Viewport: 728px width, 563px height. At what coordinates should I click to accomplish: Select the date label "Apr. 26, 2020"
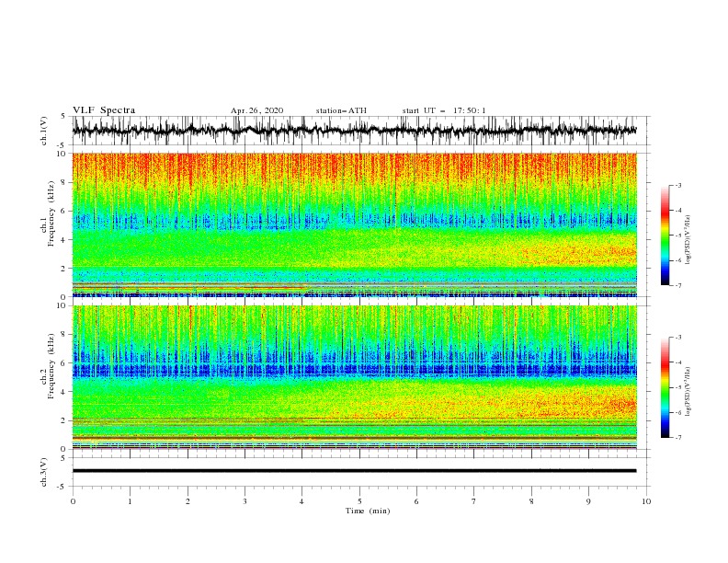[256, 110]
